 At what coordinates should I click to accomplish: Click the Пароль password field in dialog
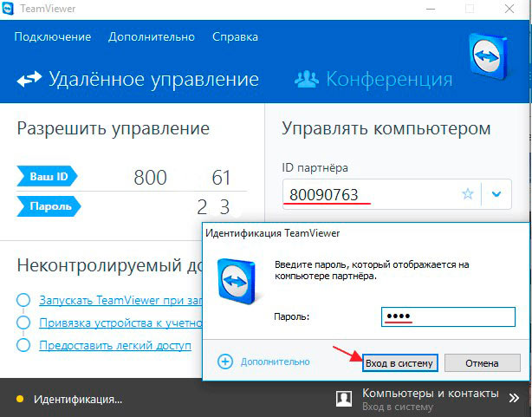coord(448,316)
